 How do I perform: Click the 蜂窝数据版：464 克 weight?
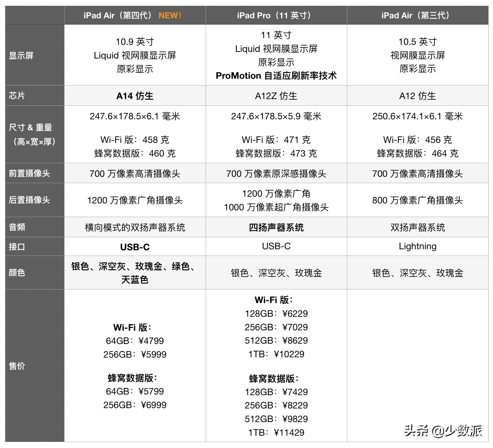[417, 154]
